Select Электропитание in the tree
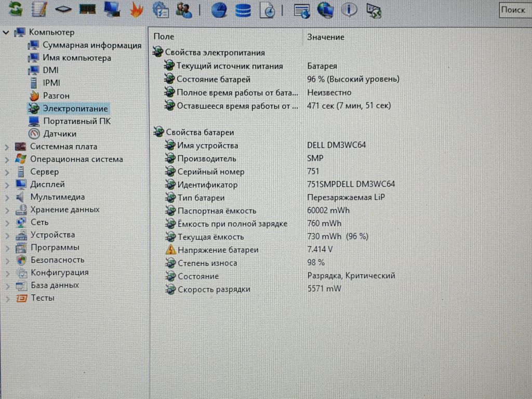 75,109
